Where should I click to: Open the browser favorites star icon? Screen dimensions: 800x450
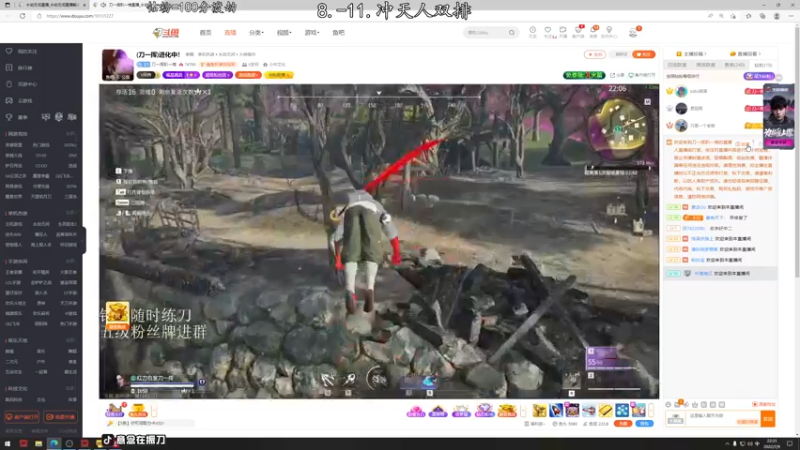(748, 16)
